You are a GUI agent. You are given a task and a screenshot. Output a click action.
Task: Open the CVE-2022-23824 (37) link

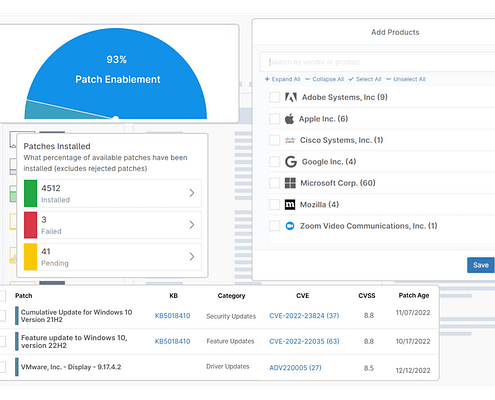(304, 316)
